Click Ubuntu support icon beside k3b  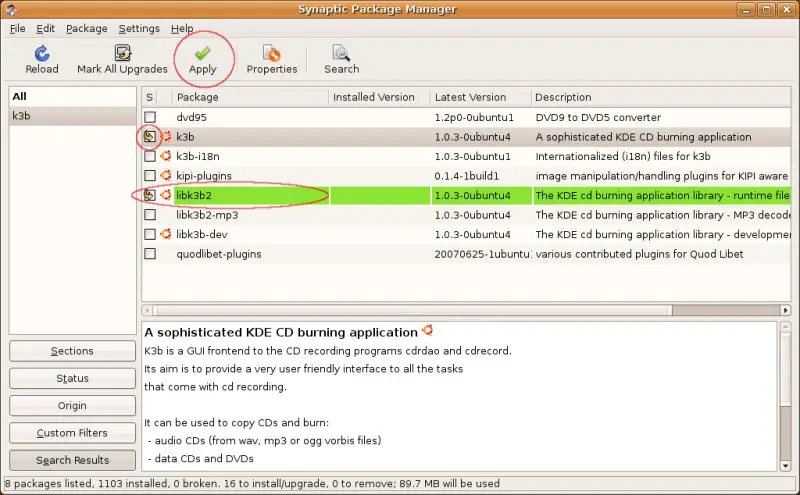point(166,137)
